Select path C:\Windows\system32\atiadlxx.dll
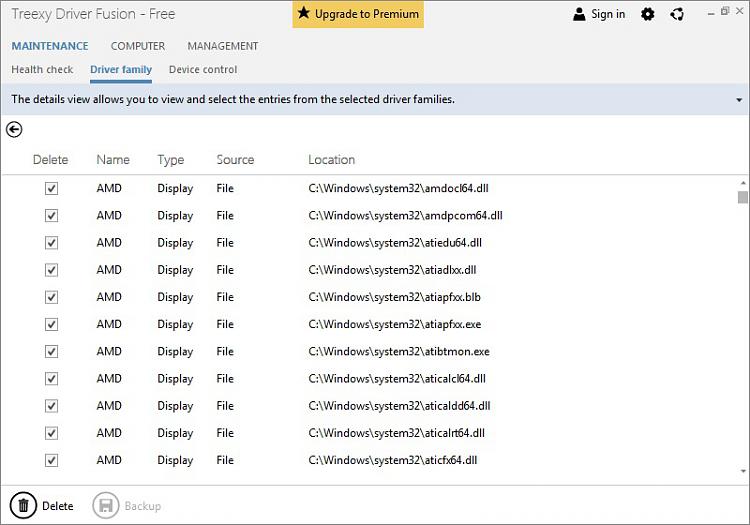This screenshot has height=525, width=750. click(392, 270)
